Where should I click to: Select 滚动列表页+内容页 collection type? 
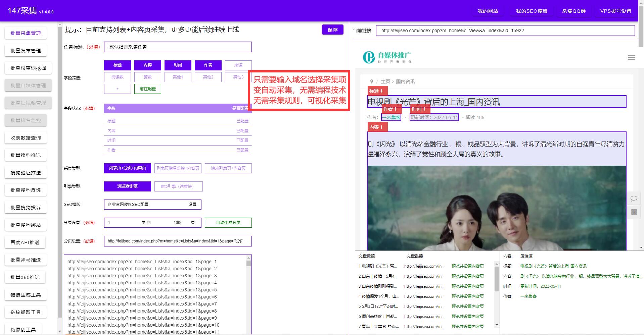(228, 168)
